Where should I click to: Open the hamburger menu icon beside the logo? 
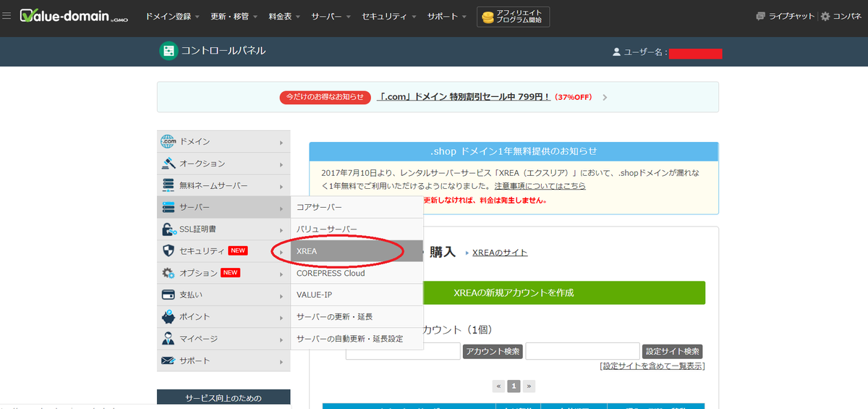[x=7, y=16]
